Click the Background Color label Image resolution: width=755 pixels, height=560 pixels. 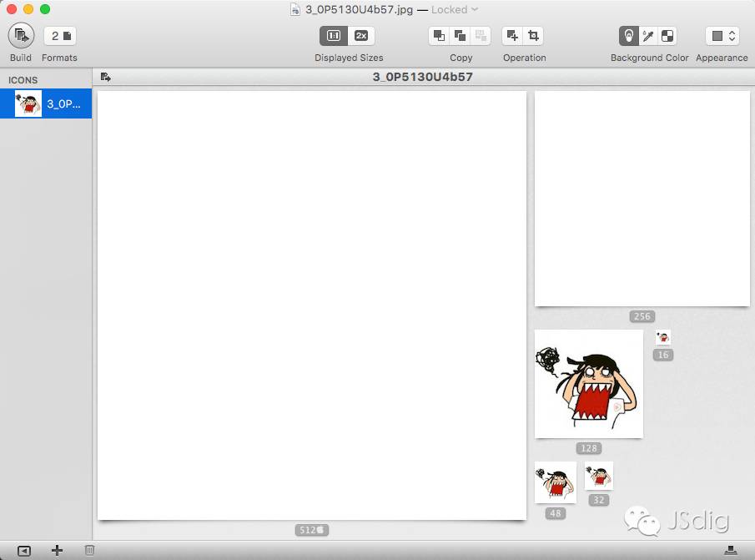point(650,58)
